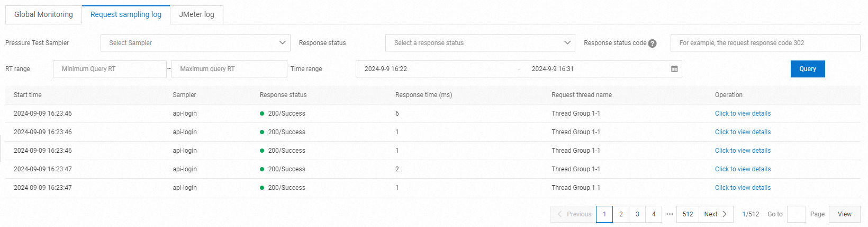Switch to the Global Monitoring tab
868x227 pixels.
point(43,14)
